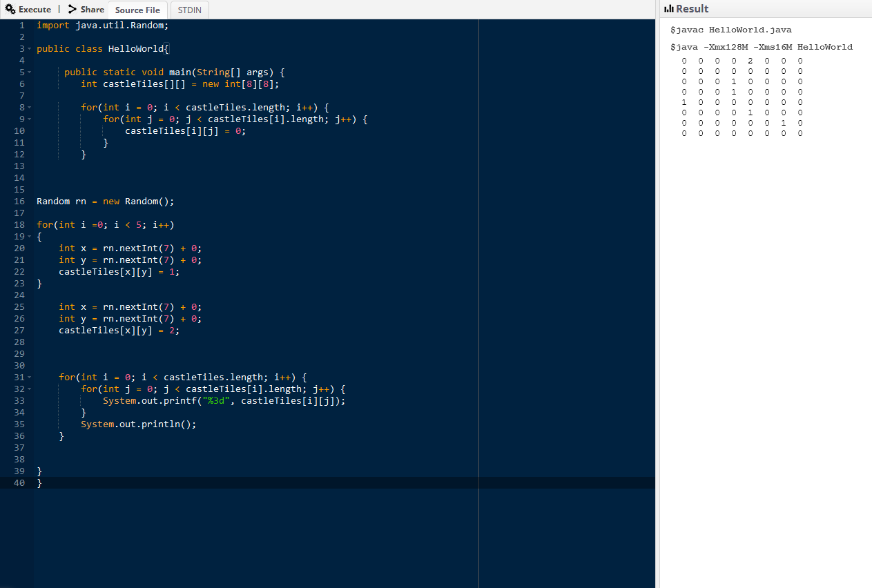The height and width of the screenshot is (588, 872).
Task: Click 'castleTiles[x][y] = 2;' code line
Action: [x=119, y=331]
